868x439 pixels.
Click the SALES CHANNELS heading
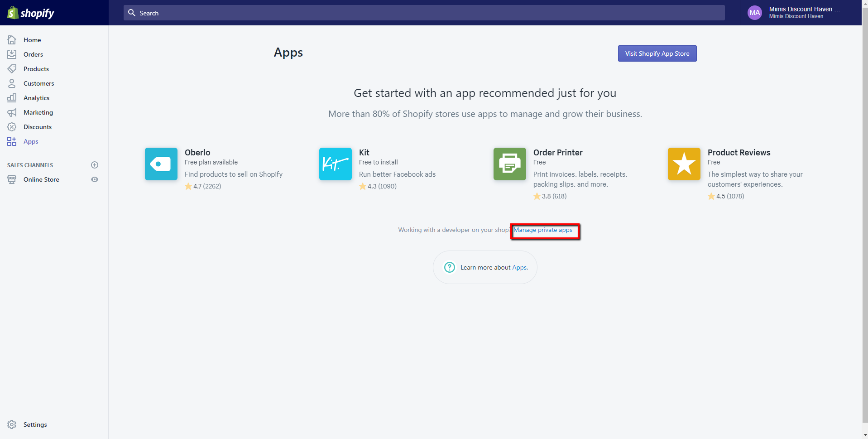click(x=30, y=165)
